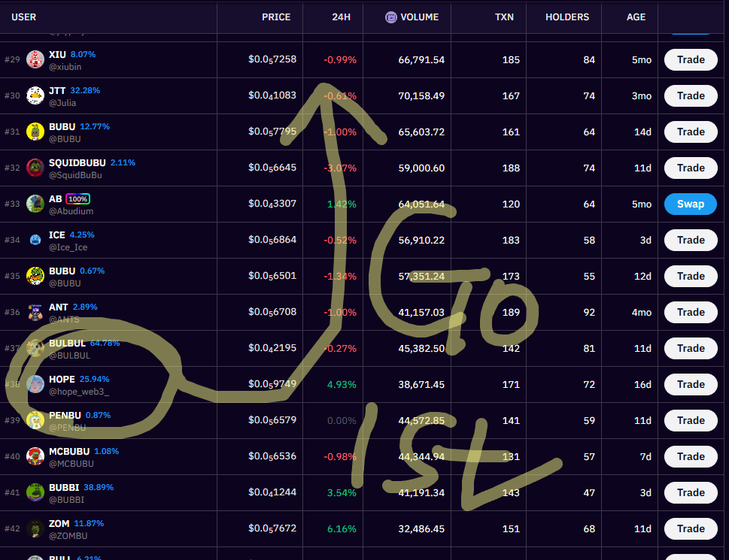729x560 pixels.
Task: Click the ICE token avatar icon
Action: click(x=35, y=240)
